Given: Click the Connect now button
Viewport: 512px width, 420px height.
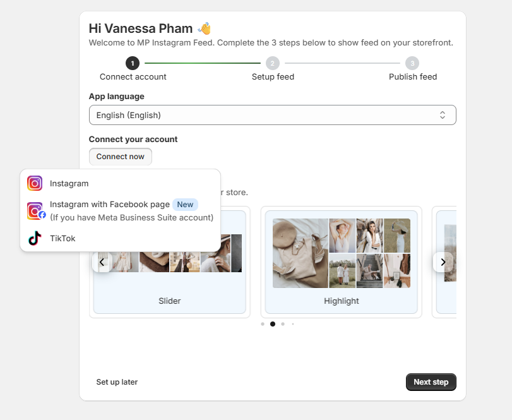Looking at the screenshot, I should click(120, 157).
